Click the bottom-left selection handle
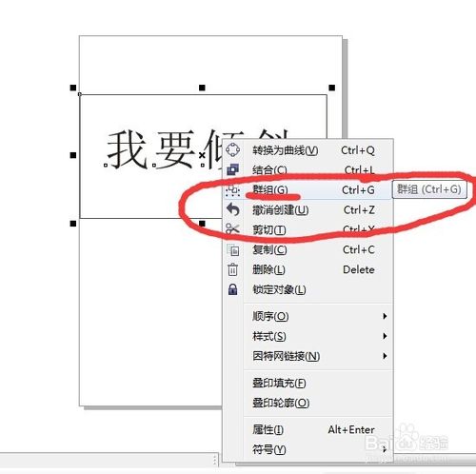The width and height of the screenshot is (476, 474). pos(73,224)
